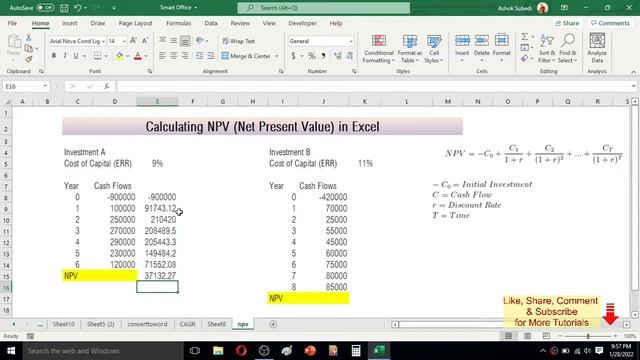Open the Formulas ribbon tab
Image resolution: width=640 pixels, height=360 pixels.
[x=178, y=23]
